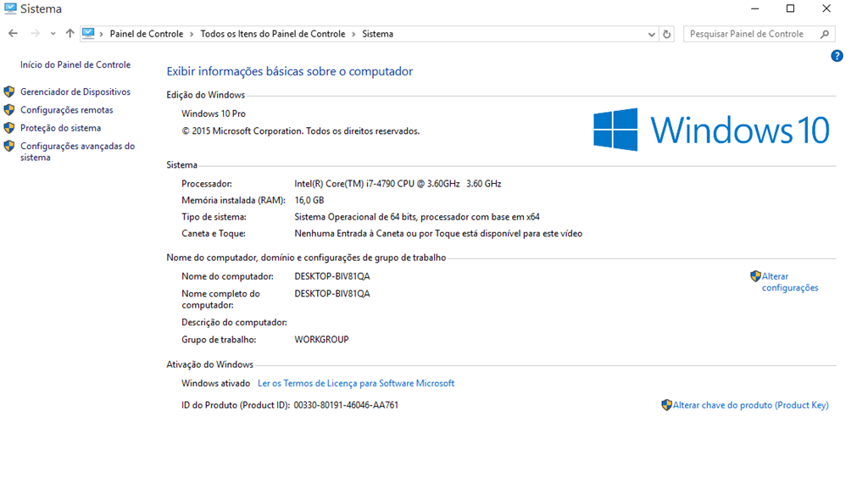Select the Windows 10 Pro edition text
The height and width of the screenshot is (488, 868).
coord(213,114)
